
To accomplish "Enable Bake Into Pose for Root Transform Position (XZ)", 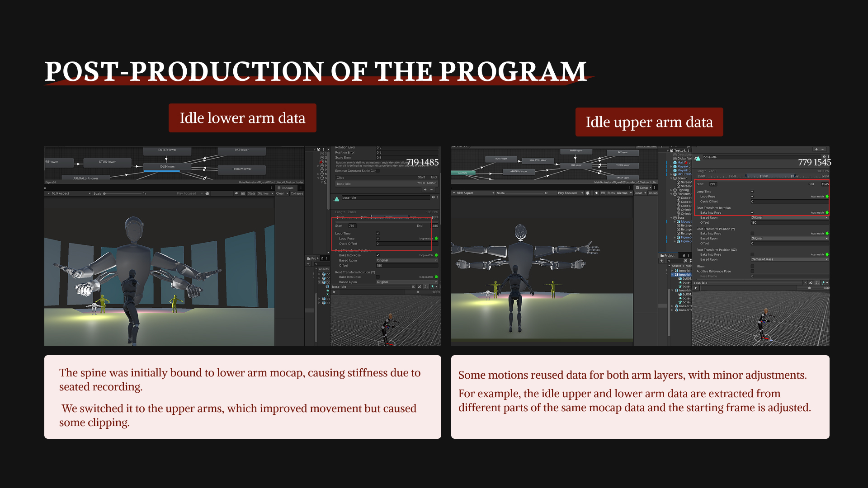I will [x=752, y=254].
